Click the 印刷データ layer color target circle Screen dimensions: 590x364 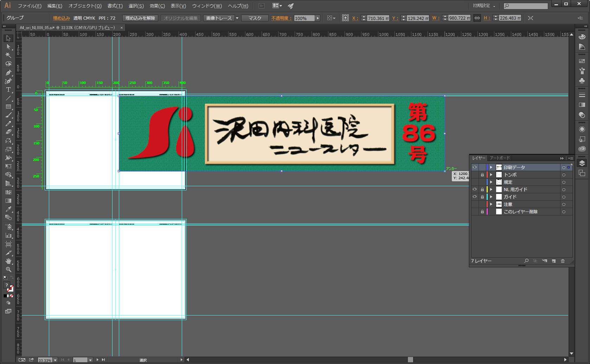(x=564, y=167)
